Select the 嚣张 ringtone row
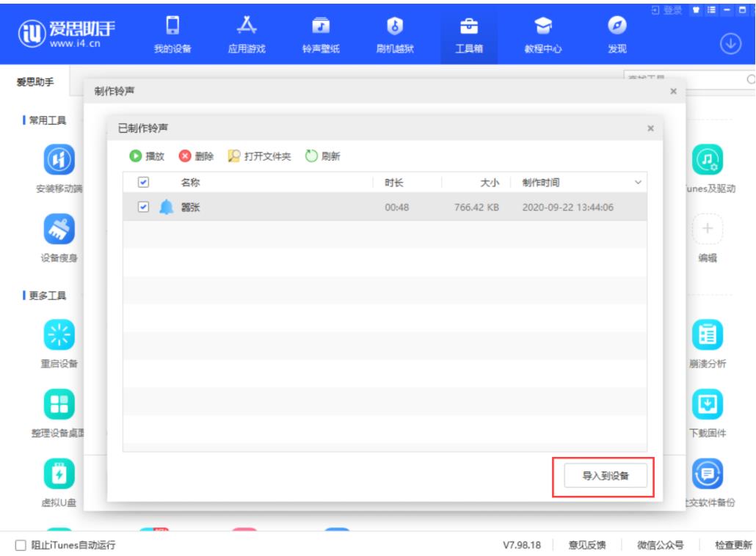This screenshot has height=556, width=756. [x=294, y=208]
